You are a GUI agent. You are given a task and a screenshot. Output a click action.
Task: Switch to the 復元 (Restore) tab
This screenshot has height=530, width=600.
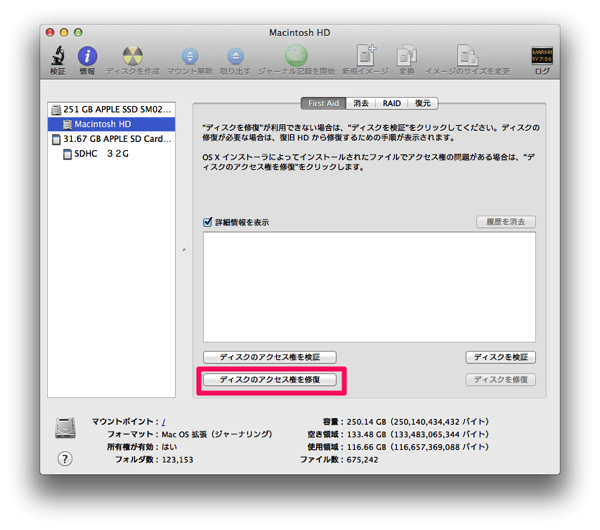pyautogui.click(x=423, y=103)
